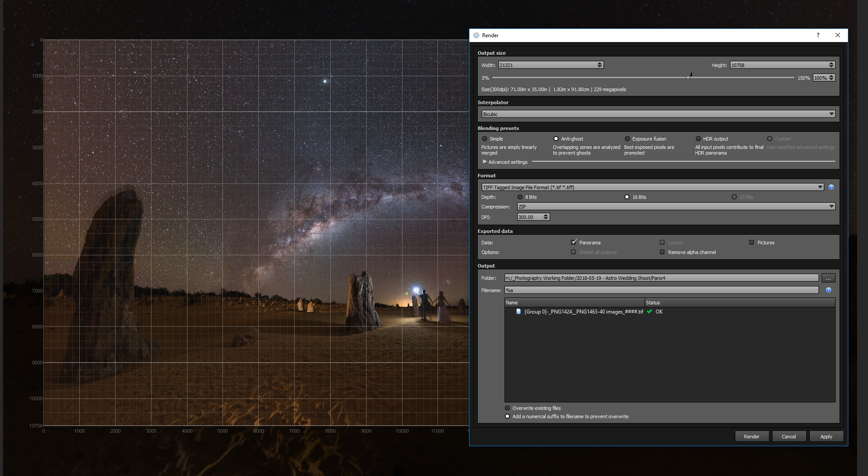Click the output file document icon
Viewport: 868px width, 476px height.
point(519,312)
